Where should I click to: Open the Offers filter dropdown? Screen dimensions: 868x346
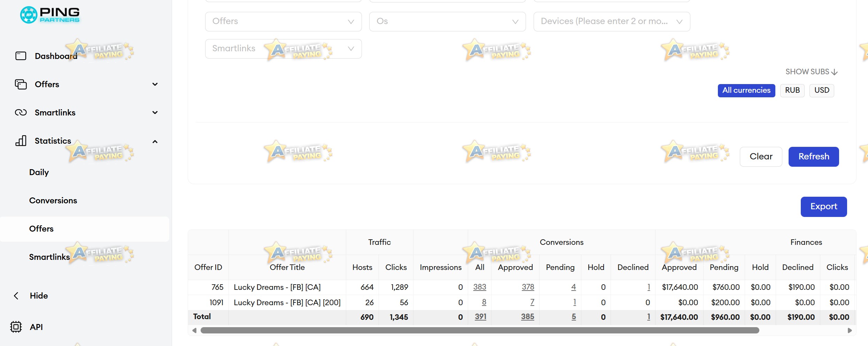283,21
